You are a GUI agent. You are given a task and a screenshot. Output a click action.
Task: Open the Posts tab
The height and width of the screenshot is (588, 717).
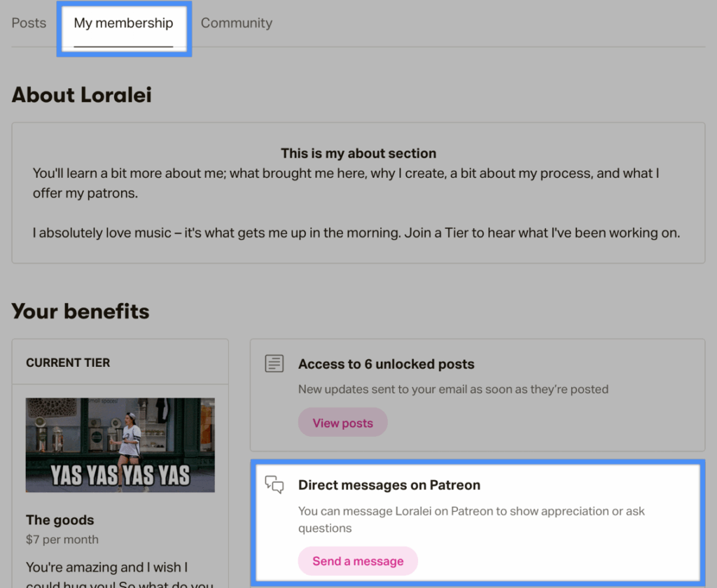pos(29,23)
